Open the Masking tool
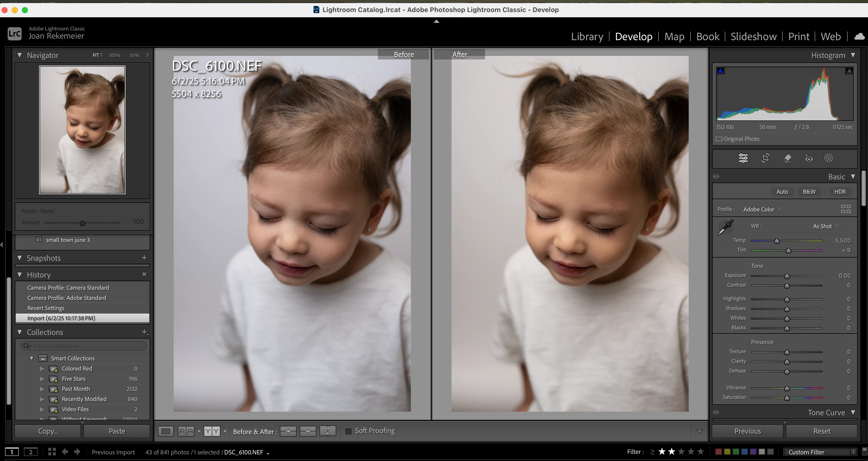 tap(828, 158)
